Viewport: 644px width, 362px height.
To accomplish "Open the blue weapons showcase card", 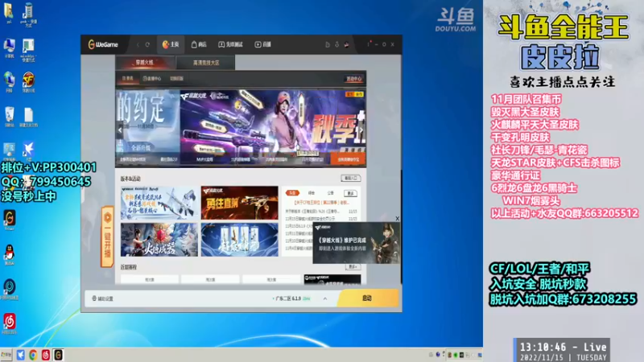I will 239,240.
